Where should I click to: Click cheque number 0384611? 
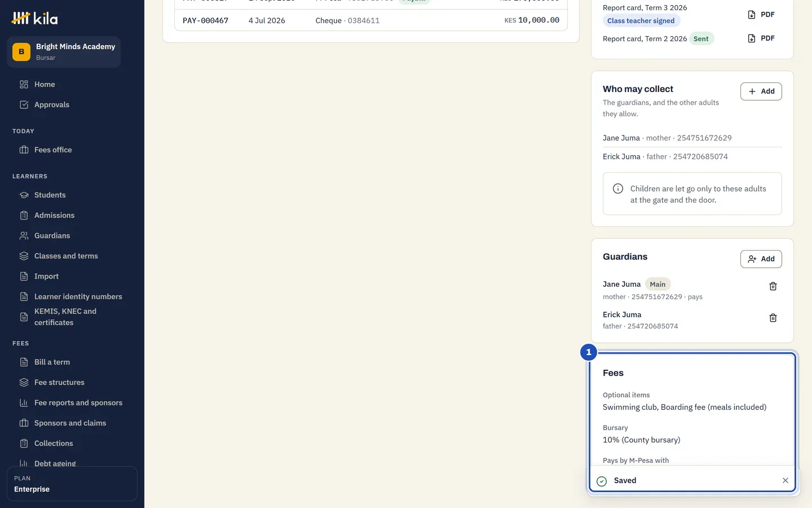pyautogui.click(x=364, y=20)
